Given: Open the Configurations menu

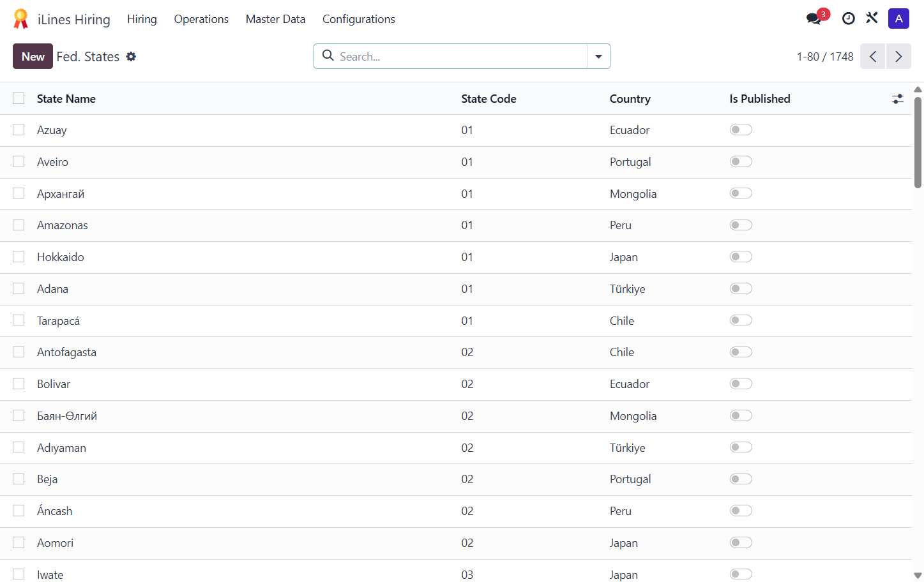Looking at the screenshot, I should [359, 19].
